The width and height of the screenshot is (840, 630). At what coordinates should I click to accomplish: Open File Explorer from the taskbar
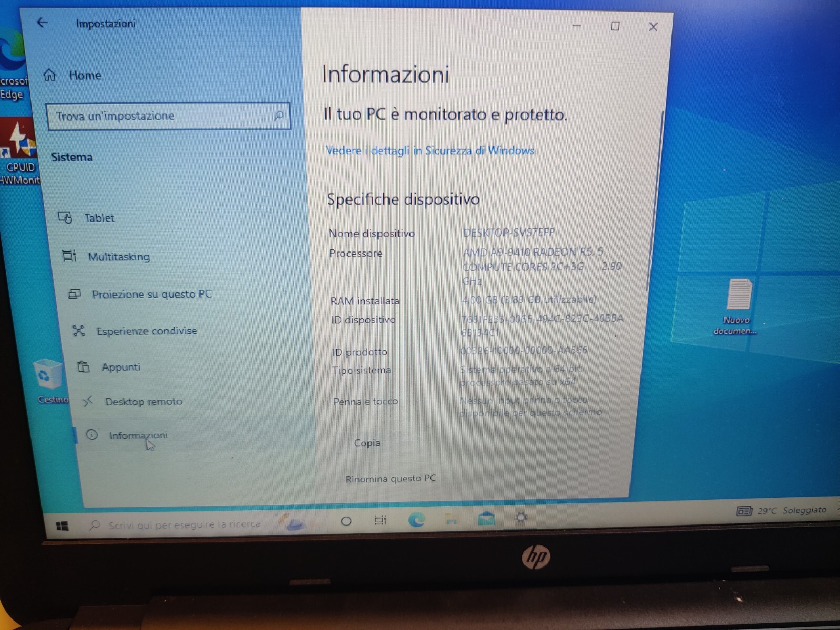coord(451,519)
